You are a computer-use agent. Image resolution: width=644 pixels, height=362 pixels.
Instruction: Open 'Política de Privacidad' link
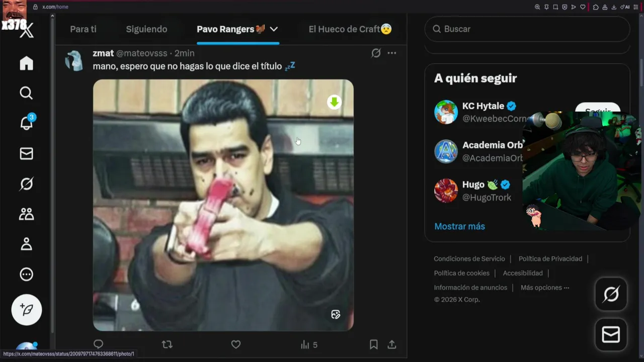[x=550, y=258]
